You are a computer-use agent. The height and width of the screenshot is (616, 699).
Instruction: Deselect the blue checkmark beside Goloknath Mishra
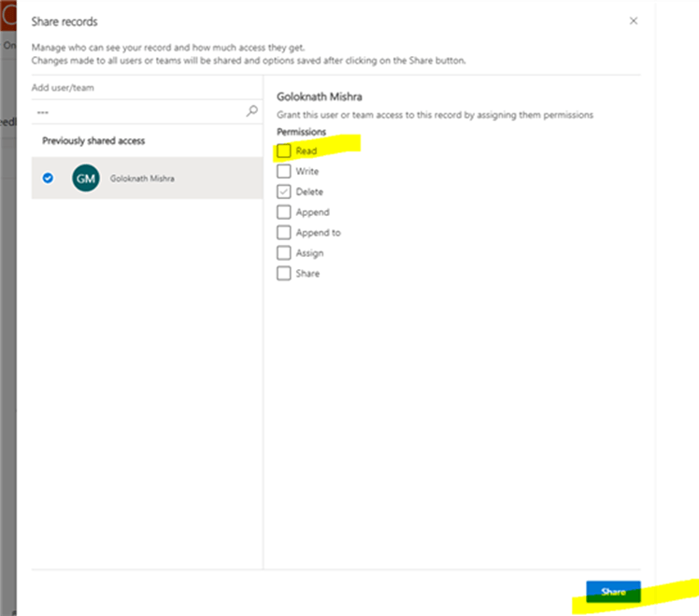point(49,178)
